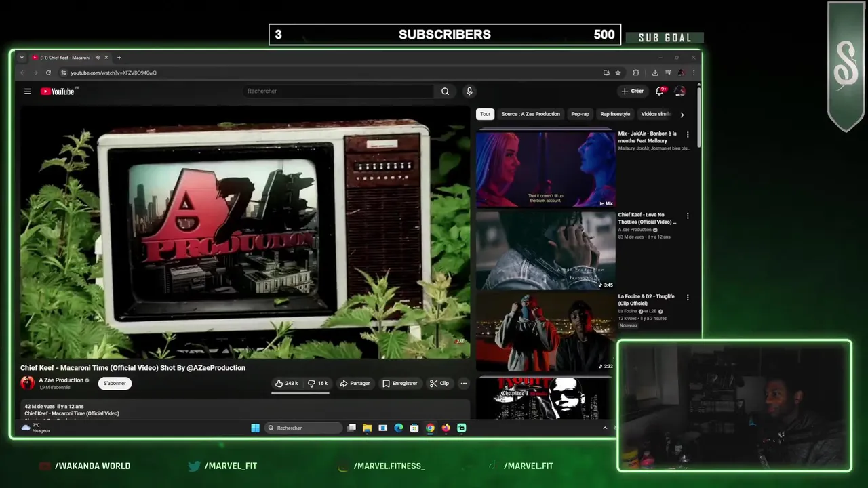The image size is (868, 488).
Task: Show more filter chips with right arrow
Action: [682, 115]
